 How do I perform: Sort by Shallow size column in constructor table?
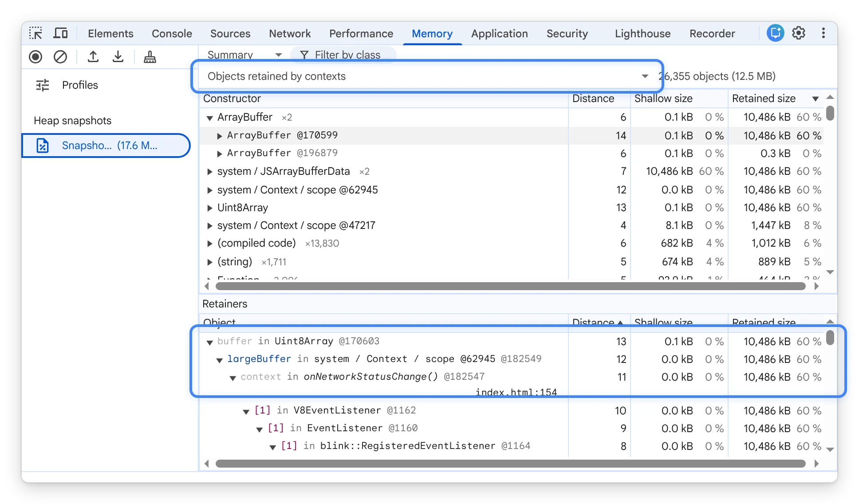coord(679,98)
